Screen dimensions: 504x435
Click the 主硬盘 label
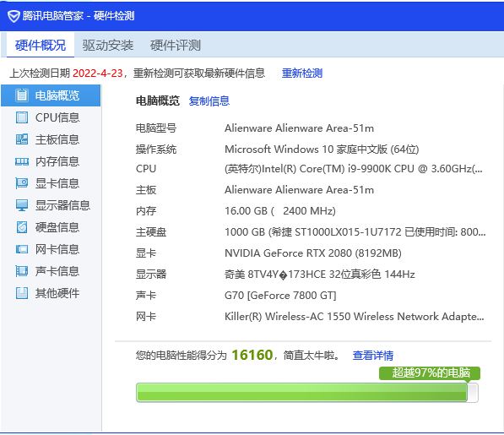[151, 231]
